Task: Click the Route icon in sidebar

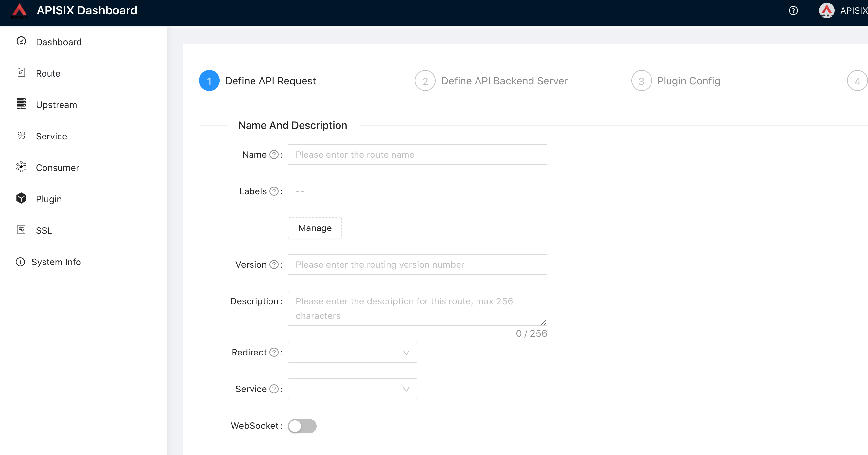Action: pos(21,73)
